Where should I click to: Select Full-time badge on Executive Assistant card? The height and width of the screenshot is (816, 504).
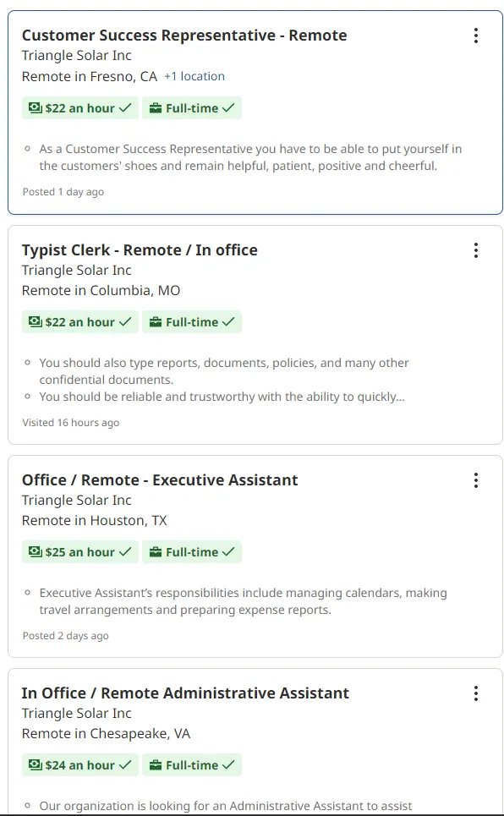(192, 551)
